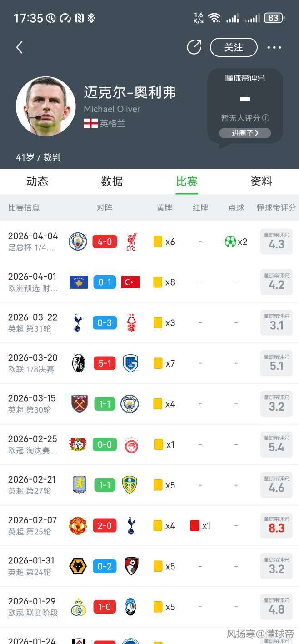
Task: Tap the back arrow icon
Action: [x=19, y=47]
